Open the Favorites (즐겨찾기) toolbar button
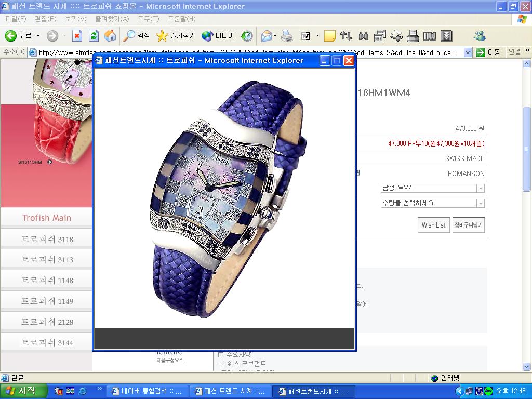The width and height of the screenshot is (532, 399). pos(176,36)
